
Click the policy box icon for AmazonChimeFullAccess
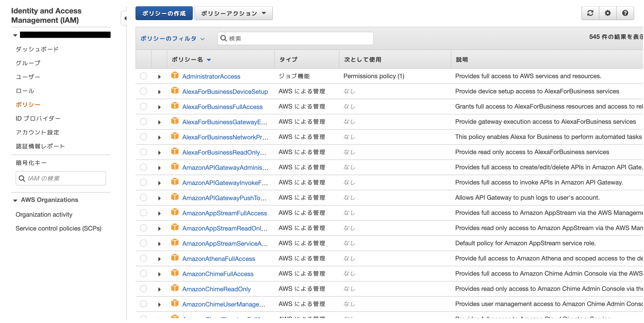pyautogui.click(x=175, y=273)
